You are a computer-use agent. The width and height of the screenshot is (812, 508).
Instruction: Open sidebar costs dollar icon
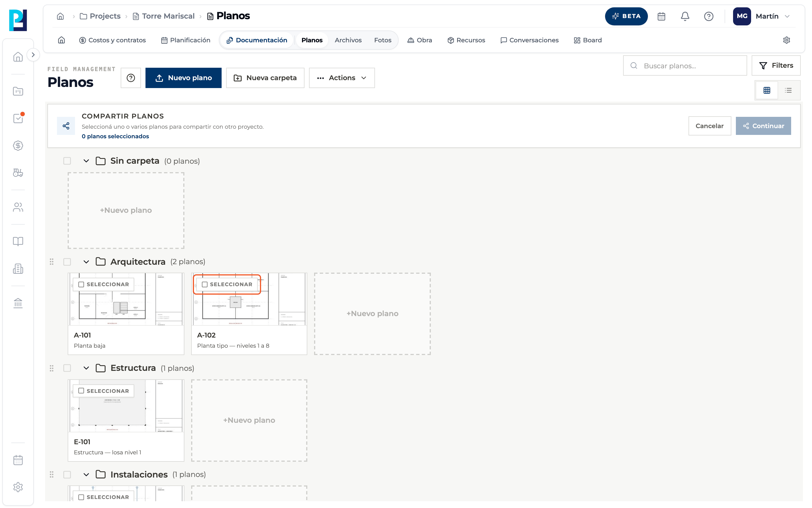pos(18,145)
